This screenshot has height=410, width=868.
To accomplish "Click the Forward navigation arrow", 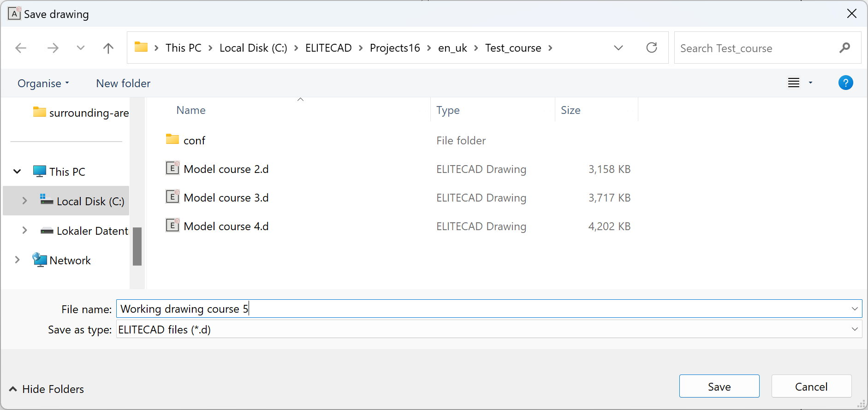I will (x=53, y=48).
